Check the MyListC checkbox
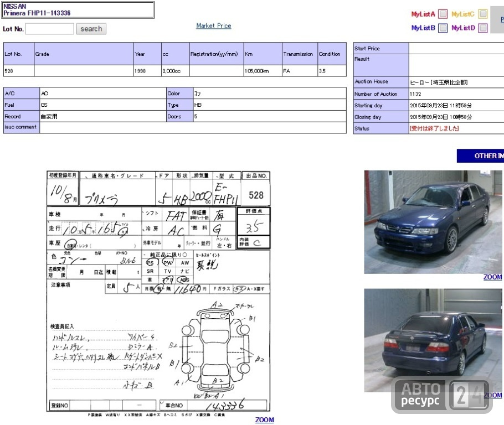Screen dimensions: 504x425 point(483,14)
